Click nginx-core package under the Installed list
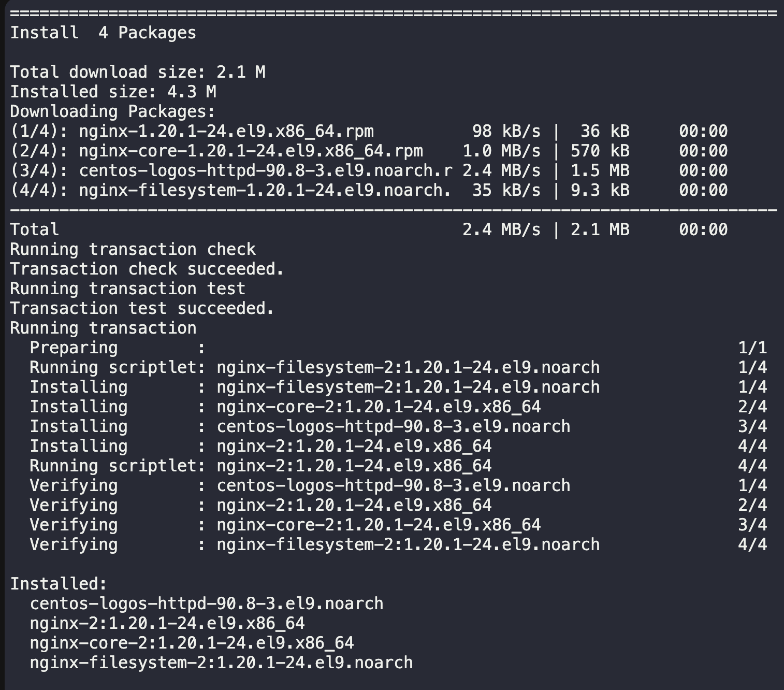784x690 pixels. [192, 643]
